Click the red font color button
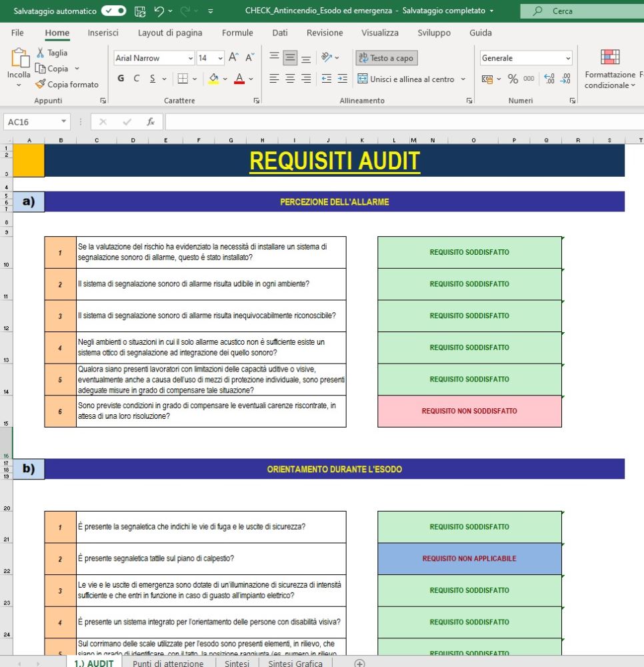 [x=239, y=78]
